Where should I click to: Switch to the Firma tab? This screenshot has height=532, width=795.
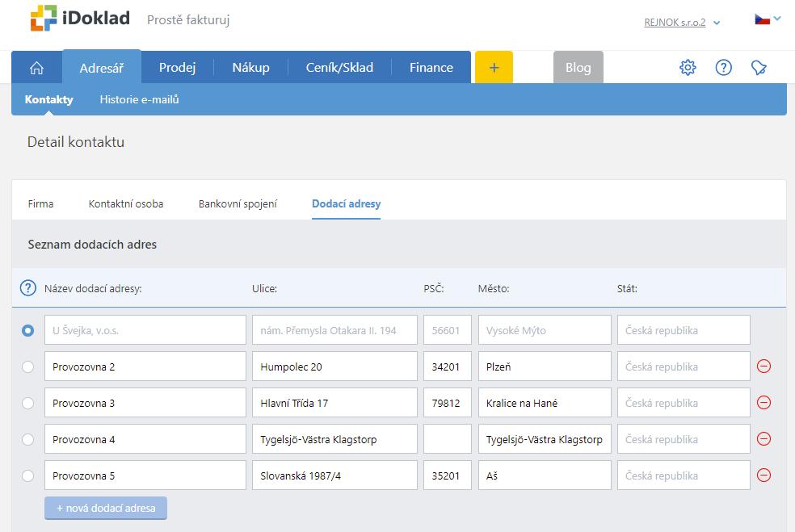pyautogui.click(x=40, y=203)
